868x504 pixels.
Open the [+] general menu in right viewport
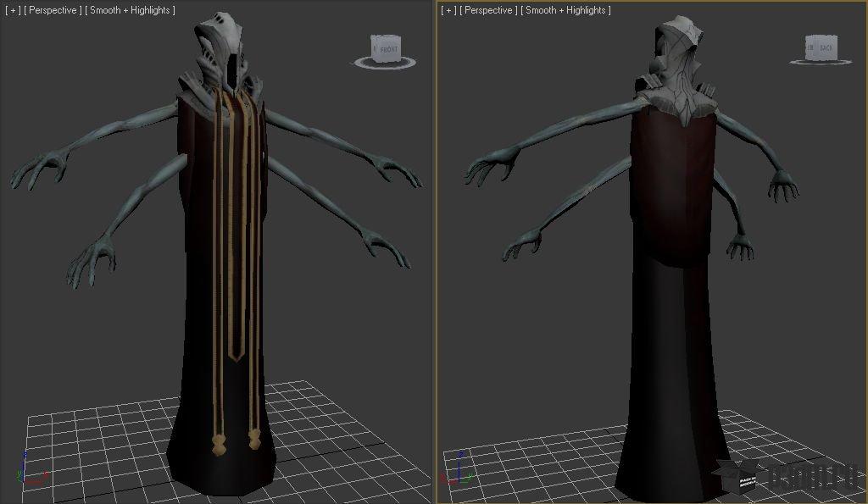[448, 10]
